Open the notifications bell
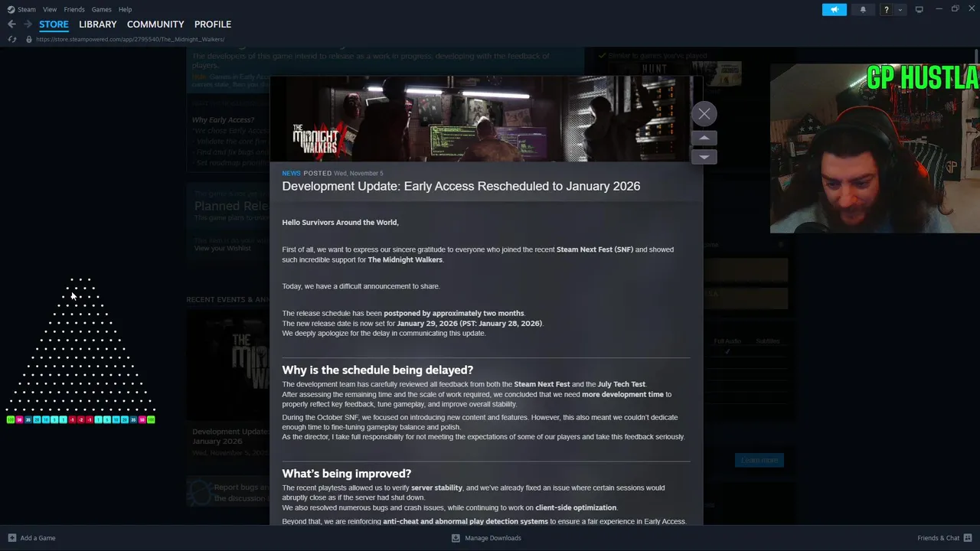This screenshot has height=551, width=980. coord(863,9)
